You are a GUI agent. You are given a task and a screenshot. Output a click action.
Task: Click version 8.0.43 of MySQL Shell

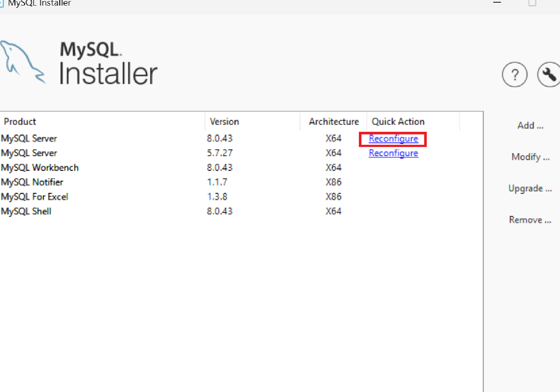point(220,211)
